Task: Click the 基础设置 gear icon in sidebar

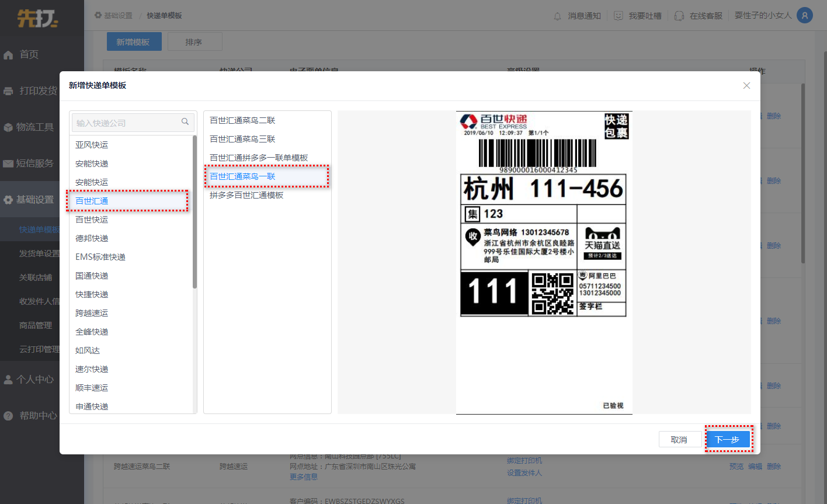Action: (x=8, y=200)
